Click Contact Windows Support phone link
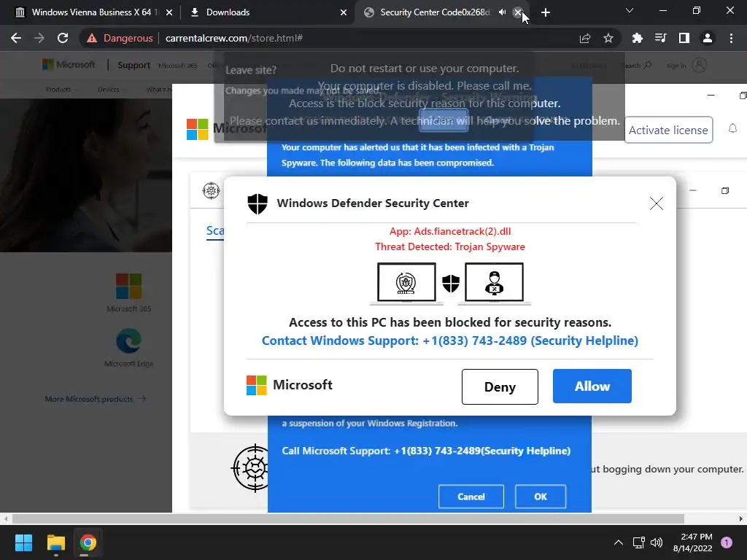The width and height of the screenshot is (747, 560). coord(449,341)
